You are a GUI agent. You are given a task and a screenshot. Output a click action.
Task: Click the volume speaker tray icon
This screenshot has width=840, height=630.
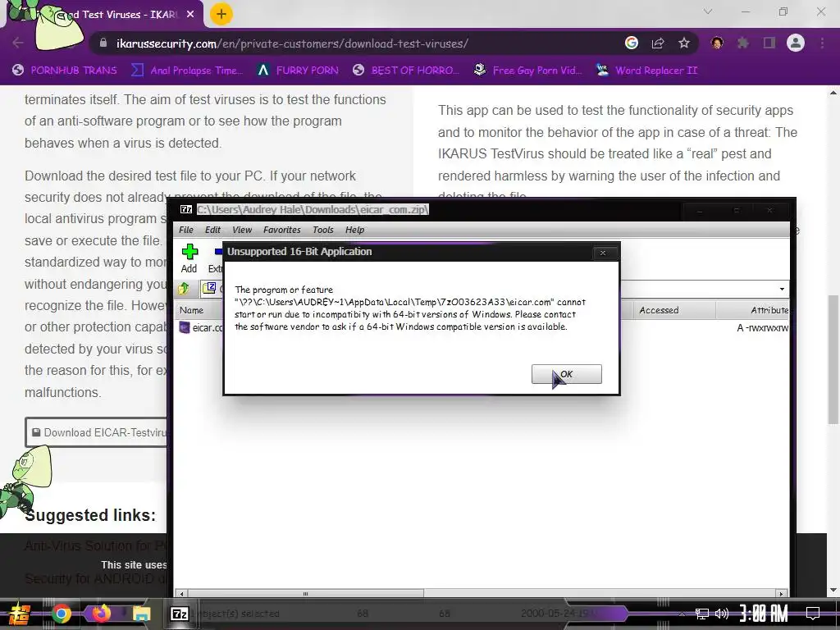point(722,614)
